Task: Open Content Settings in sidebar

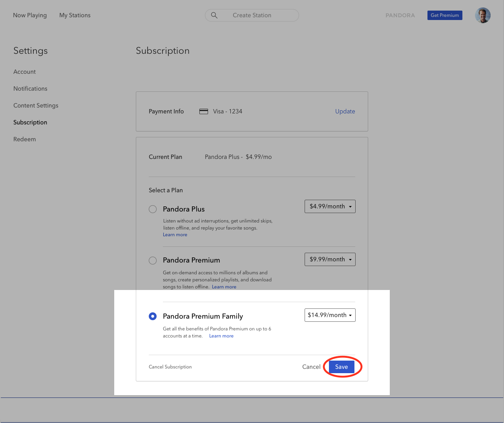Action: pos(36,106)
